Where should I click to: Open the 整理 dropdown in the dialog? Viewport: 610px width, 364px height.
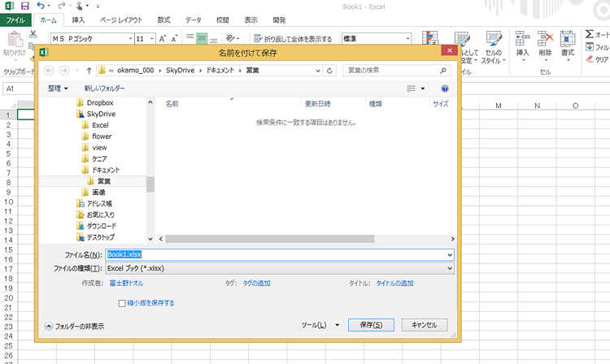(x=58, y=89)
